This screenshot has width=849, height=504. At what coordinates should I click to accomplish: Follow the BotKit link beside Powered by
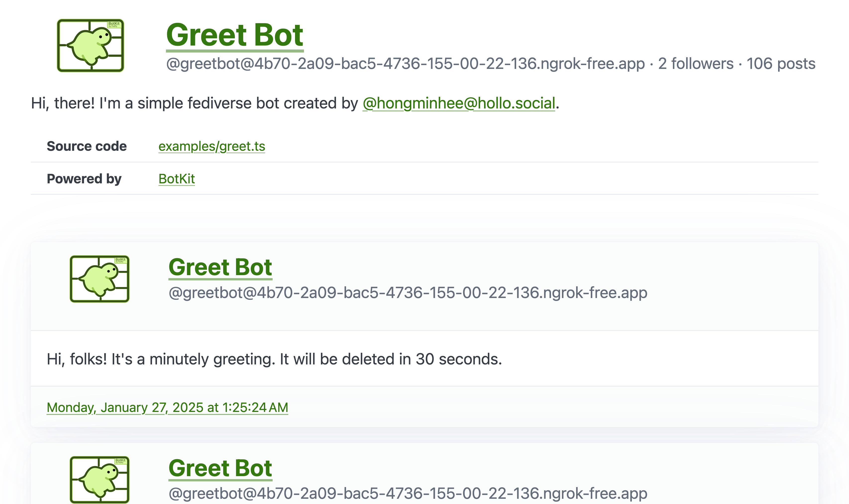(x=177, y=179)
